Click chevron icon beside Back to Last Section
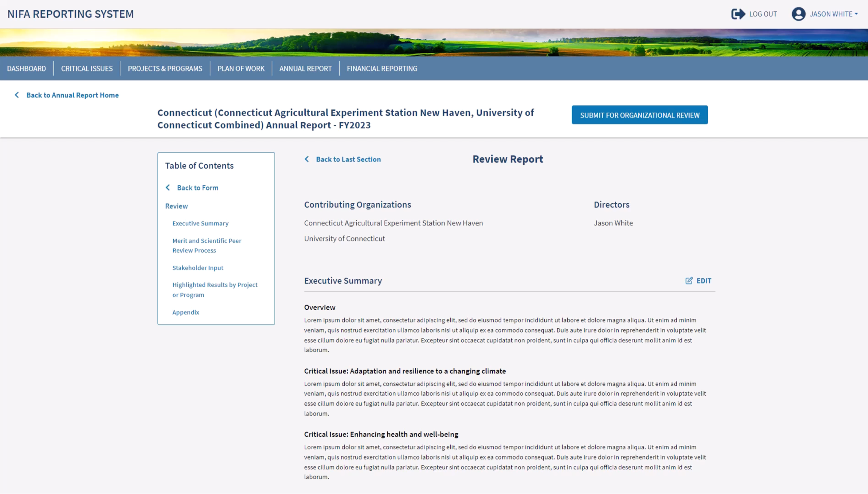Screen dimensions: 868x494 pyautogui.click(x=307, y=159)
